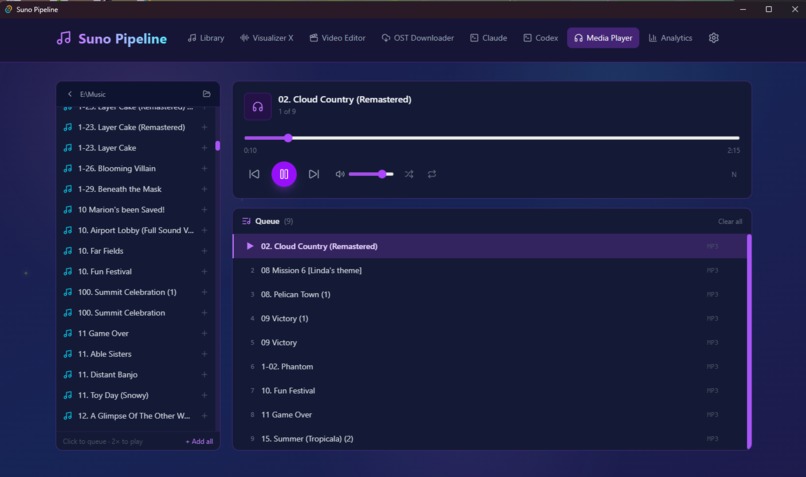Screen dimensions: 806x477
Task: Open folder browser icon in file panel
Action: point(207,94)
